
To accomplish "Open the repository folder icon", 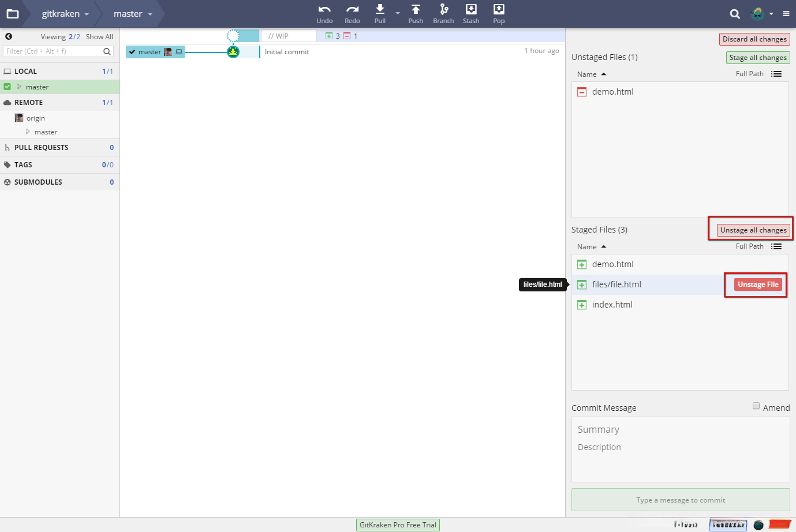I will [12, 14].
